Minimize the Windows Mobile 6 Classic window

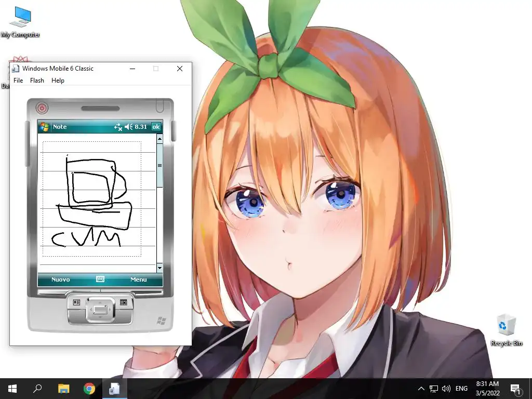(x=132, y=69)
